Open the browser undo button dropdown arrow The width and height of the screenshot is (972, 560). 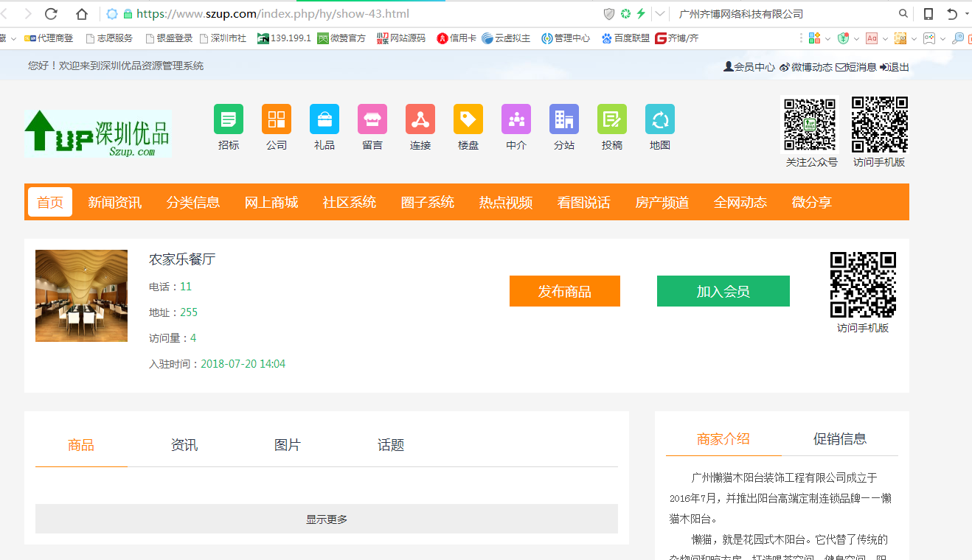tap(967, 14)
